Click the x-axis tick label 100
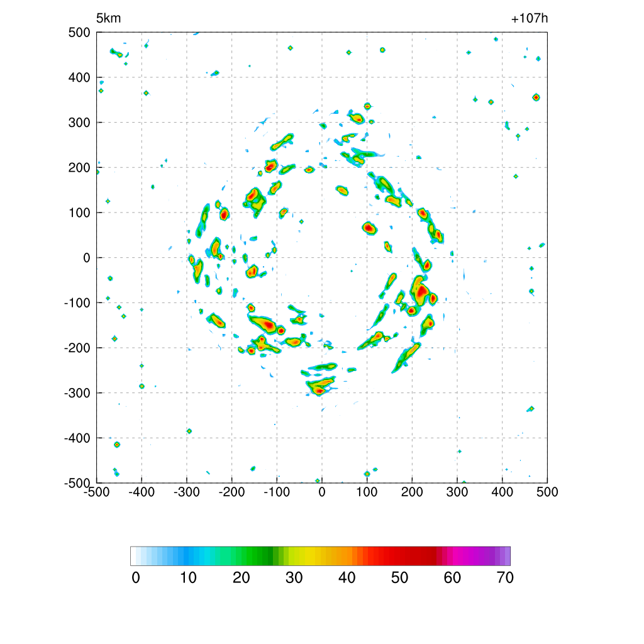644x644 pixels. [x=367, y=492]
